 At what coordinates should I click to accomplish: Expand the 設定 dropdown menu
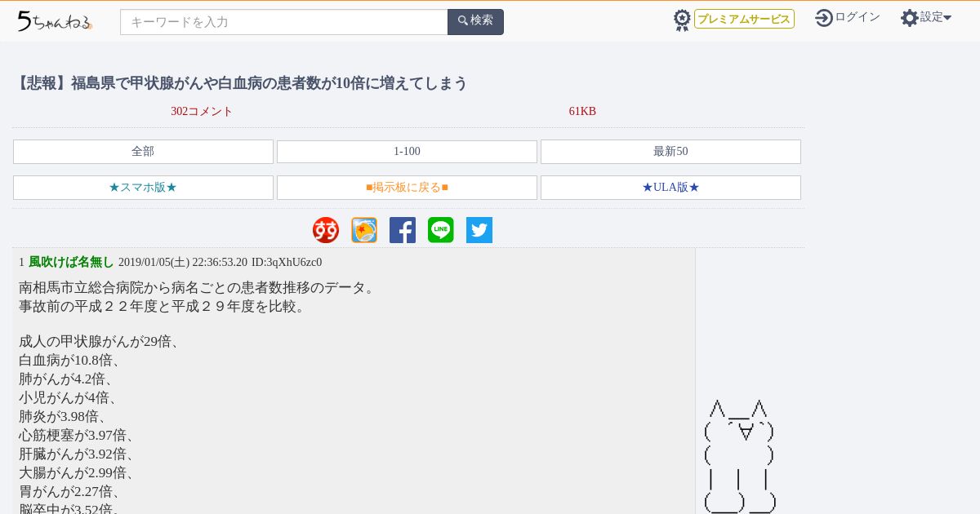pyautogui.click(x=936, y=17)
